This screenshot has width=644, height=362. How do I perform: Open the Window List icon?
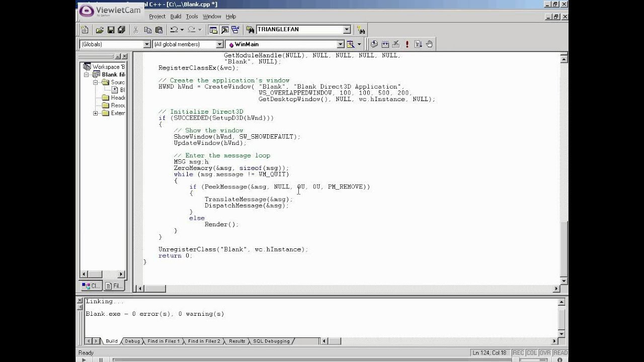tap(236, 30)
